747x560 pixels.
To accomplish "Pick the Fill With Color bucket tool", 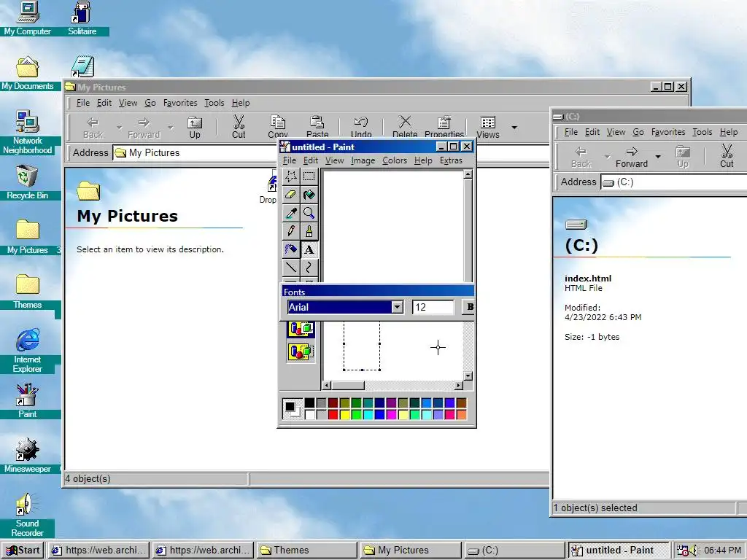I will coord(309,194).
